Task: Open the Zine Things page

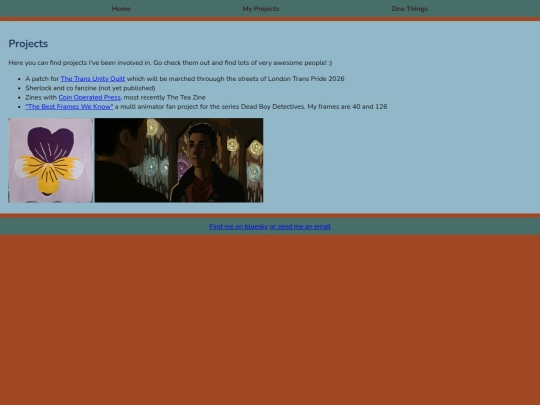Action: point(409,9)
